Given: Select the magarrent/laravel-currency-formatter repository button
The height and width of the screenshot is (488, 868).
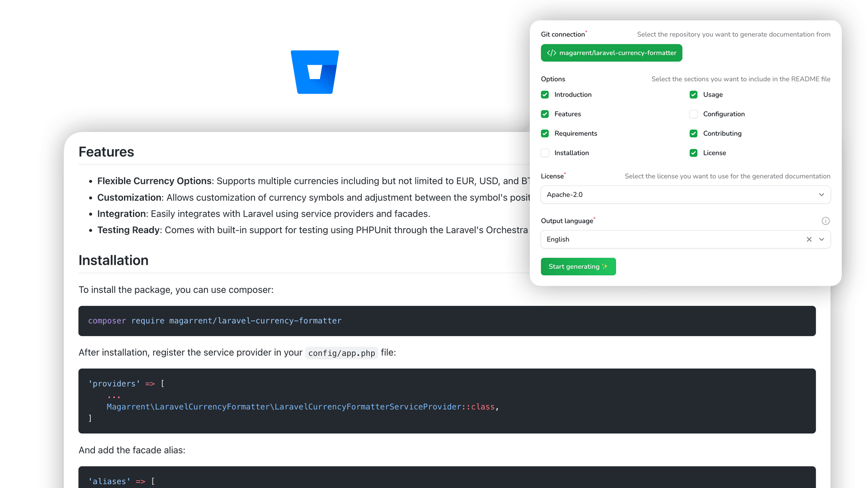Looking at the screenshot, I should (x=611, y=53).
